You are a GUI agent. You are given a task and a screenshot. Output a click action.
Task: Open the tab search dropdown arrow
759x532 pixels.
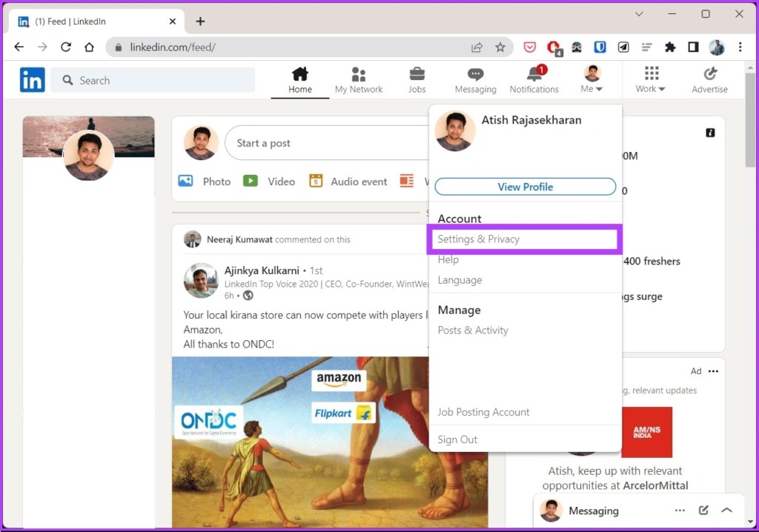click(639, 14)
